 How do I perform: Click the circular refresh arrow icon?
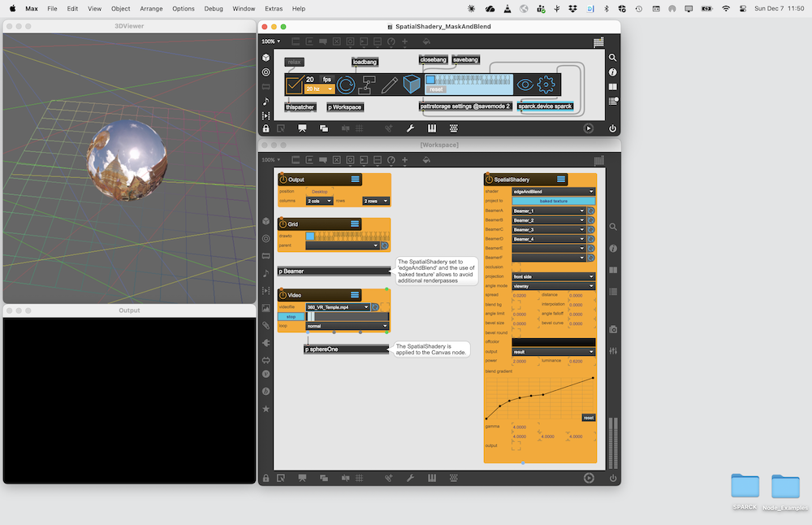pyautogui.click(x=346, y=85)
